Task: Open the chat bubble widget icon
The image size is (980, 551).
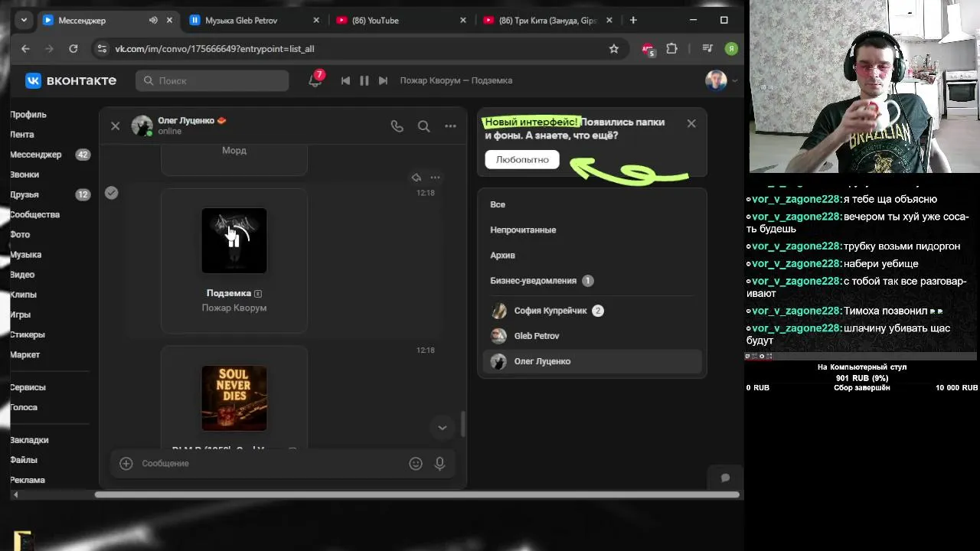Action: (x=725, y=478)
